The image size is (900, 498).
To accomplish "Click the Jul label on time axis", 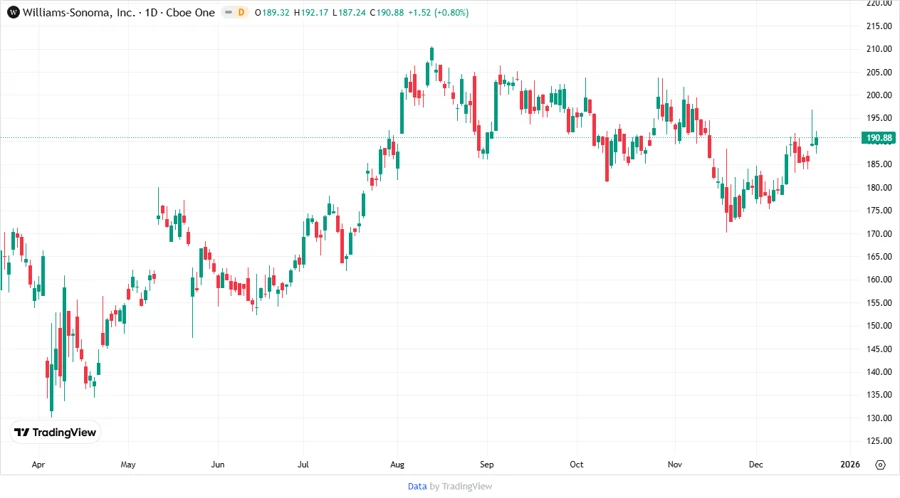I will (x=303, y=465).
